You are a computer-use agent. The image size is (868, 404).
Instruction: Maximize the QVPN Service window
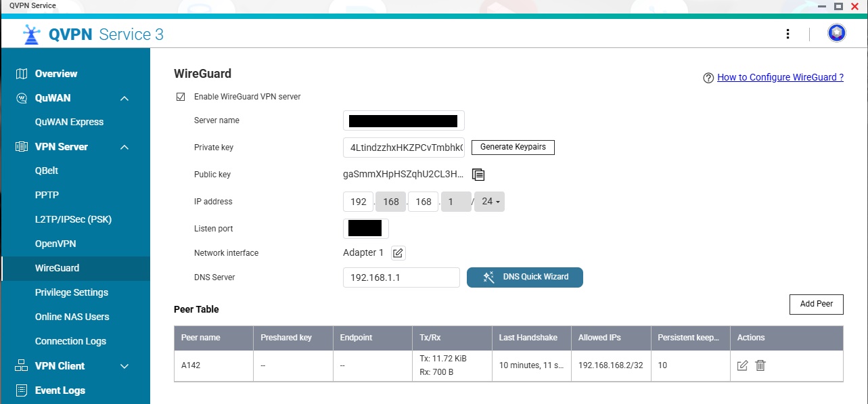[838, 6]
